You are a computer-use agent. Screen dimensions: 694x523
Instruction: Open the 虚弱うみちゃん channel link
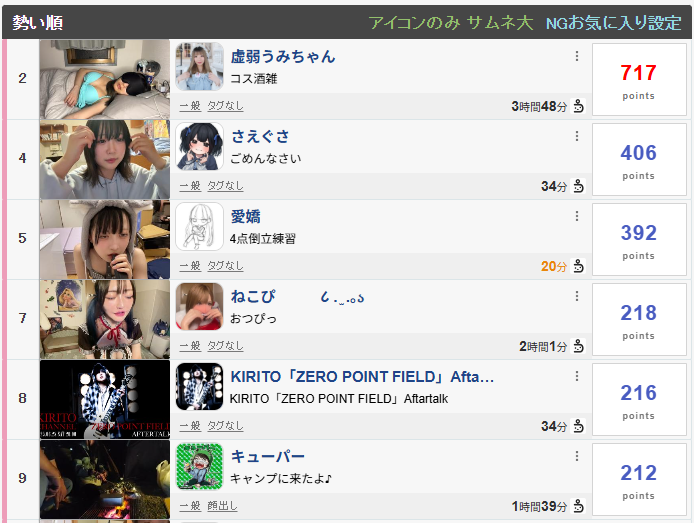[283, 57]
